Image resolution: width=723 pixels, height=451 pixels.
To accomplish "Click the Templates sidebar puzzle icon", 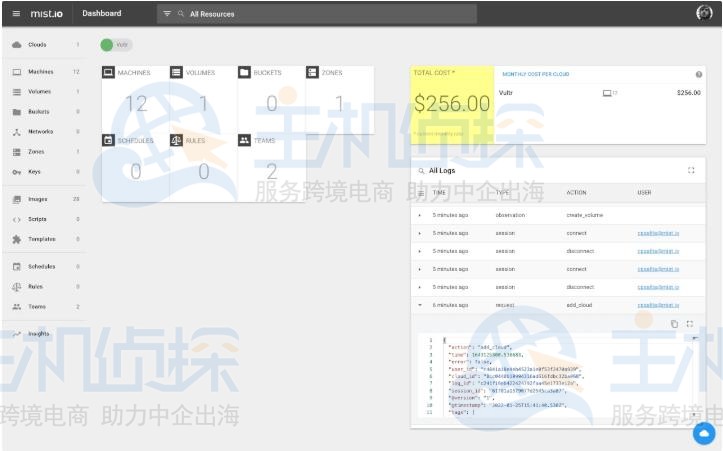I will coord(17,239).
